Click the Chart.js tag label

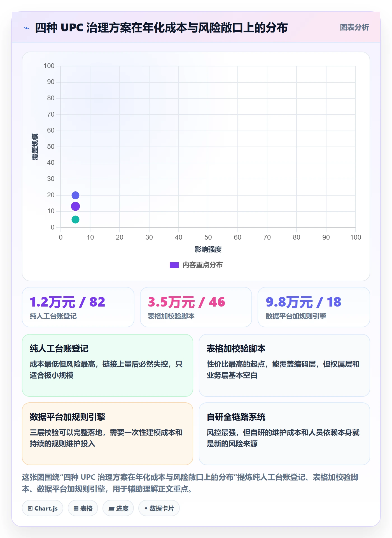[46, 509]
